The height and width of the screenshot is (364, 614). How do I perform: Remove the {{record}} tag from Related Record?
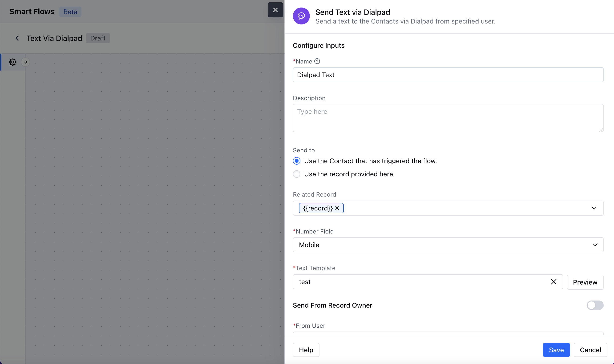click(337, 208)
